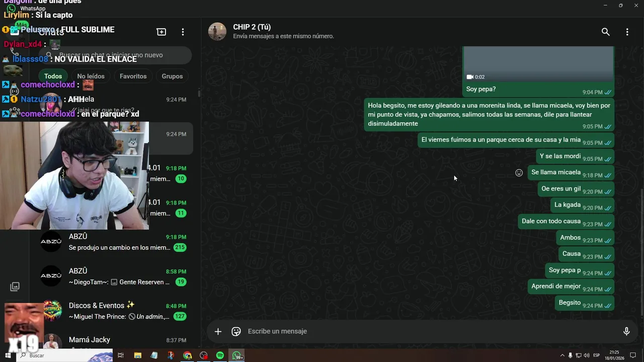Open the media gallery icon in the sidebar
The height and width of the screenshot is (362, 644).
15,287
